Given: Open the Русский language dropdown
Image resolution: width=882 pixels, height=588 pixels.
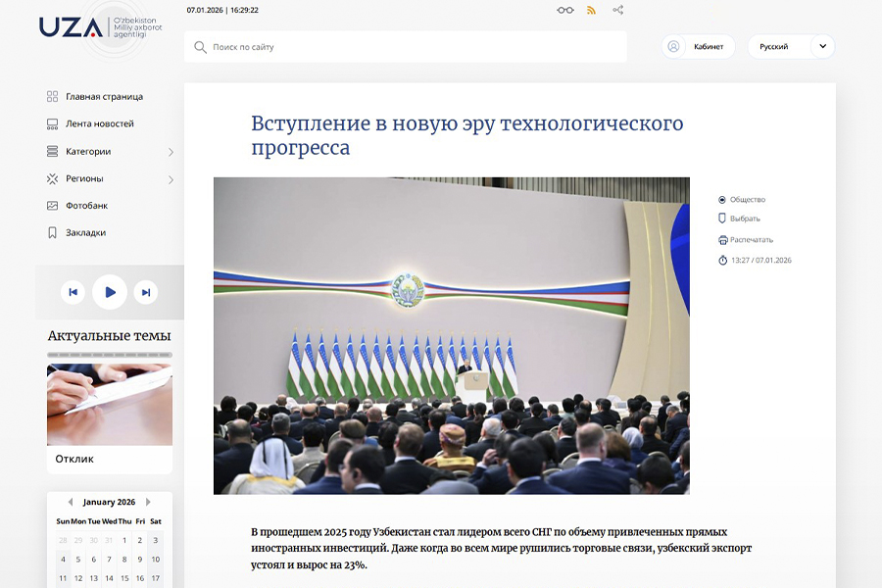Looking at the screenshot, I should [x=790, y=46].
